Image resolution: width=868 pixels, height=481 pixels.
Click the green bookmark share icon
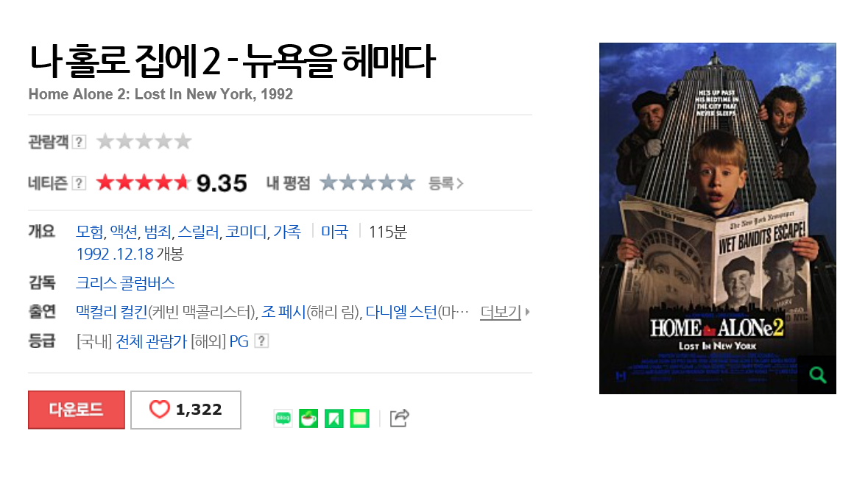334,418
